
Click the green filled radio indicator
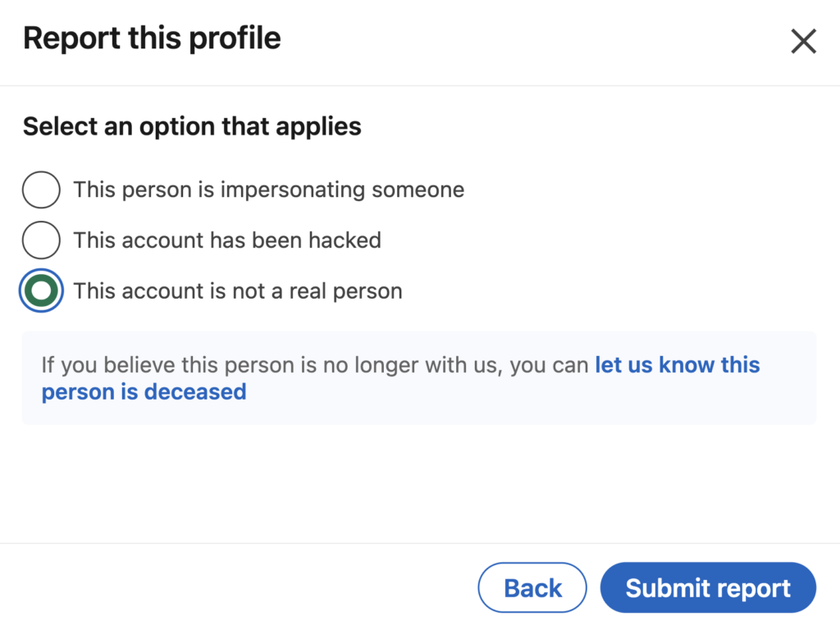click(x=41, y=291)
